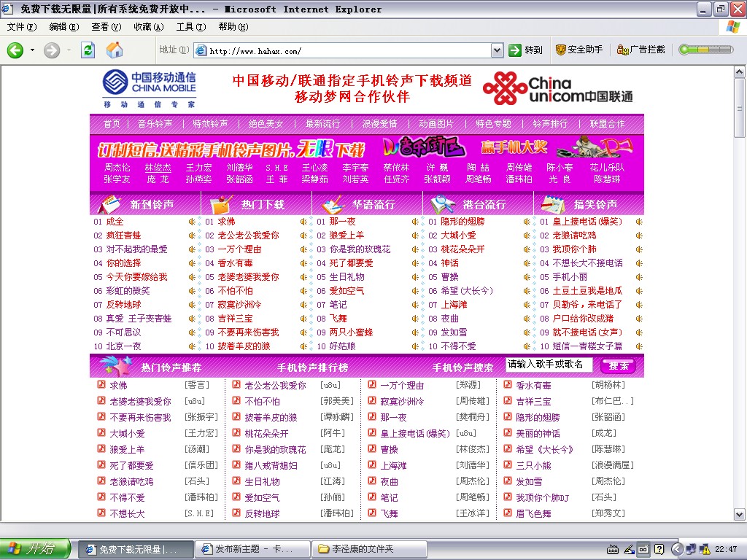Click the 转到 go button

(526, 50)
